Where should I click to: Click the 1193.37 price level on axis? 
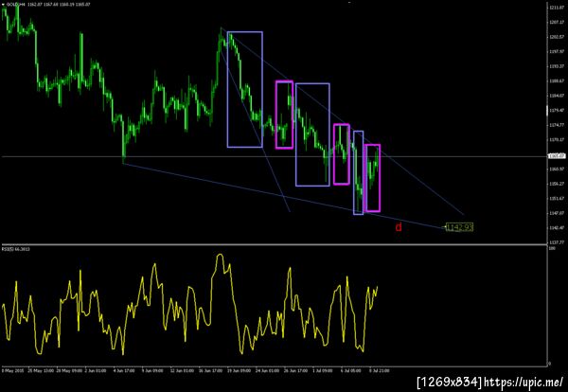tap(556, 66)
